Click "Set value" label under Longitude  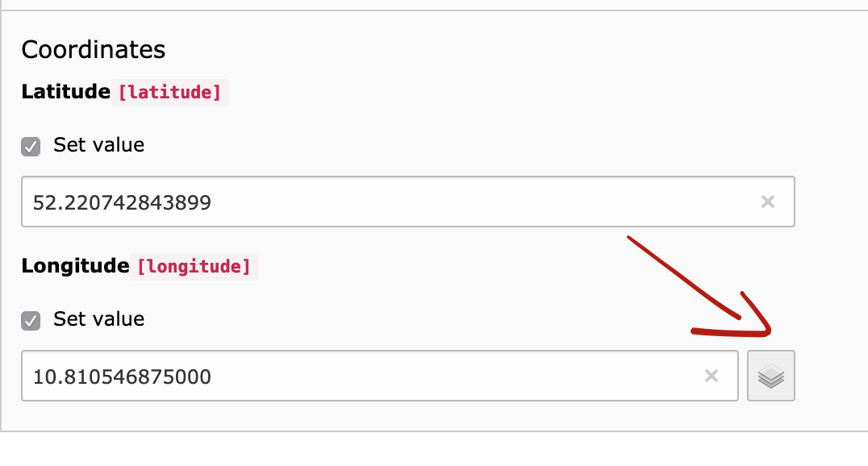coord(98,319)
